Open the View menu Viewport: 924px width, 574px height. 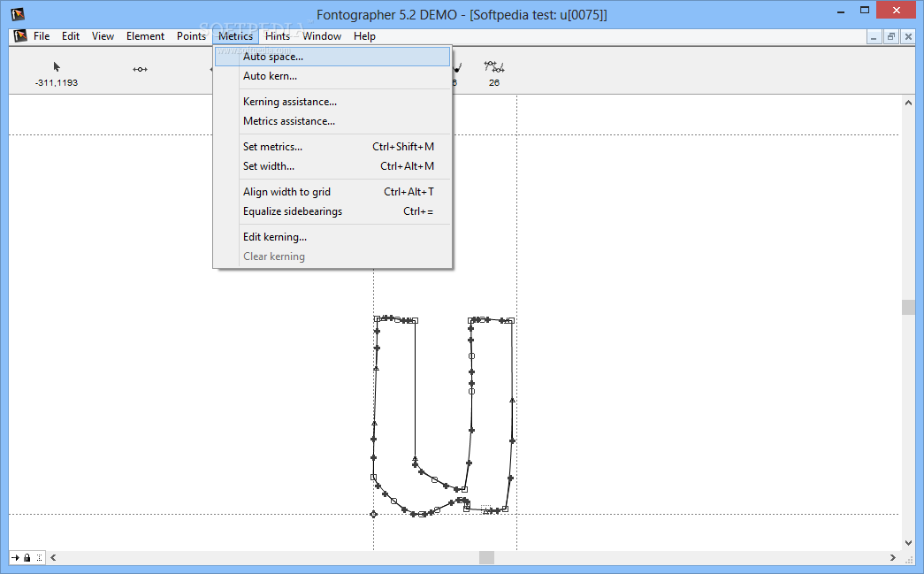point(103,36)
